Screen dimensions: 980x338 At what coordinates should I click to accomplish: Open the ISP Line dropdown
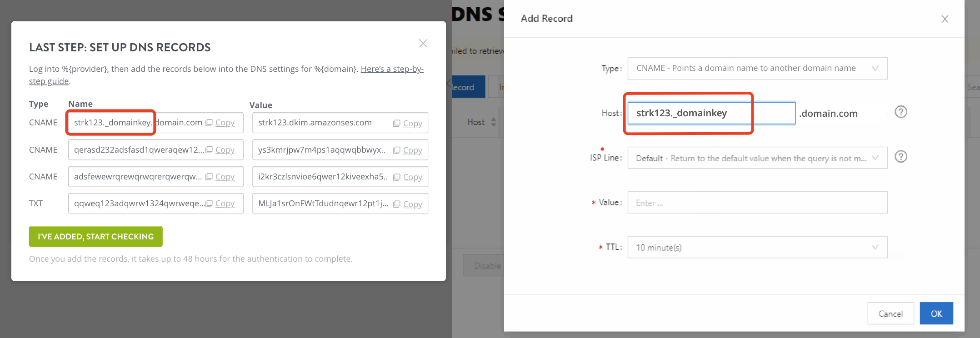coord(757,158)
